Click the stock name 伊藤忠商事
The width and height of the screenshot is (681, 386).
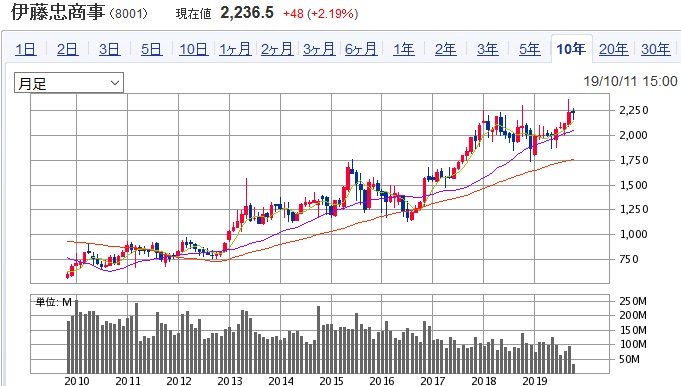click(x=58, y=12)
